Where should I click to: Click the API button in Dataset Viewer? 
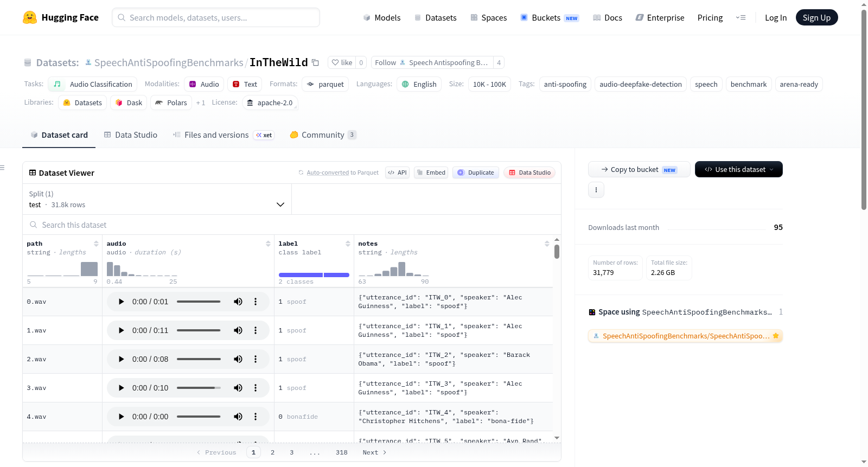(397, 172)
